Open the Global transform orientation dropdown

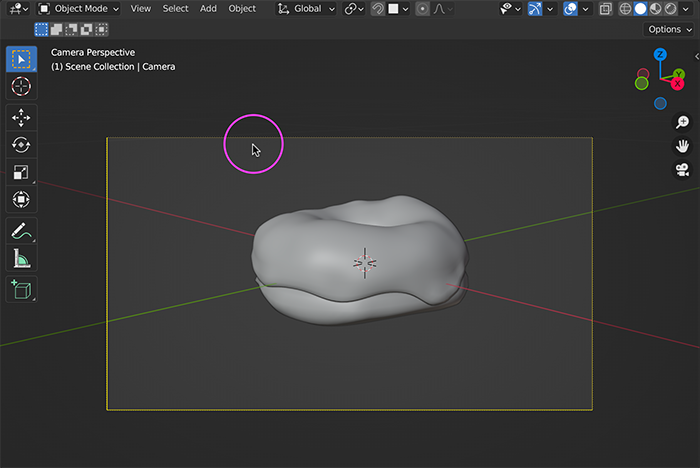tap(306, 9)
